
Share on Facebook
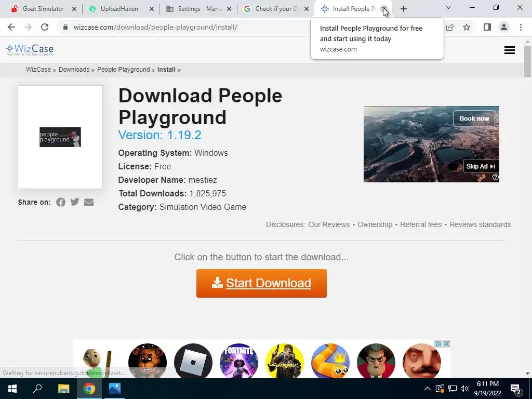click(x=61, y=202)
